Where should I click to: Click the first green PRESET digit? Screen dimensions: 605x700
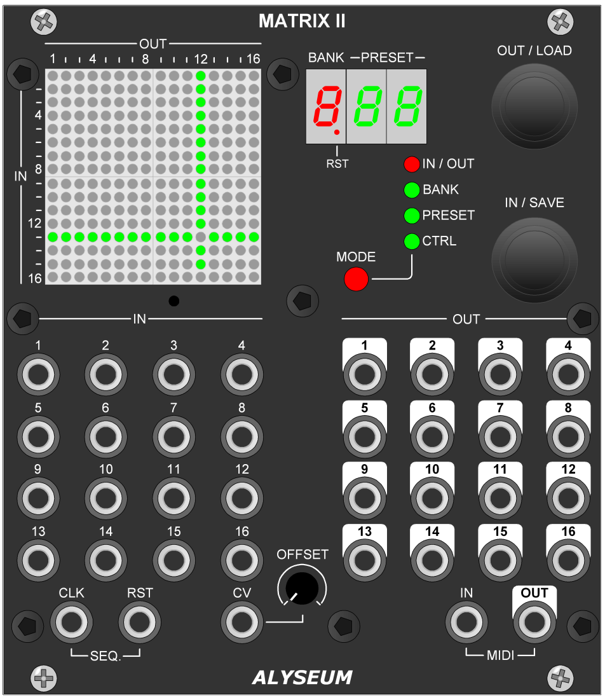(367, 107)
